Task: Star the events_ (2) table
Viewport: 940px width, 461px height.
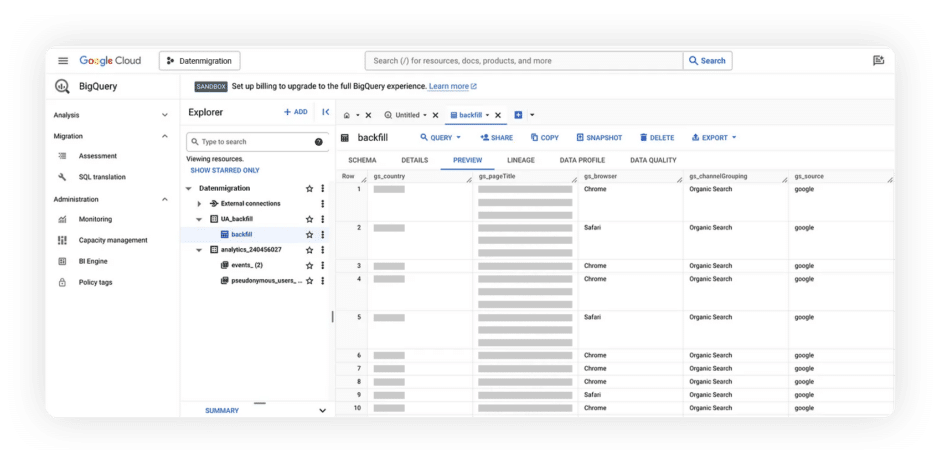Action: coord(309,265)
